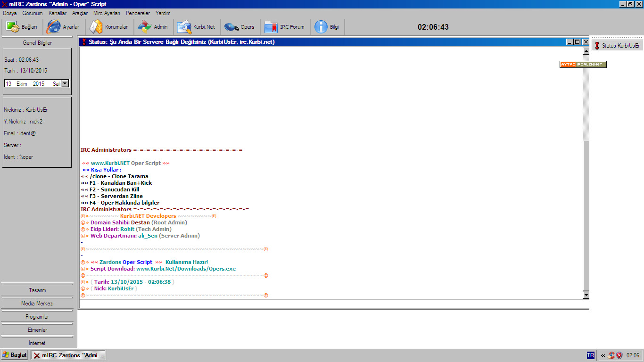The width and height of the screenshot is (644, 362).
Task: Open the Mirc Ayarları menu
Action: tap(107, 13)
